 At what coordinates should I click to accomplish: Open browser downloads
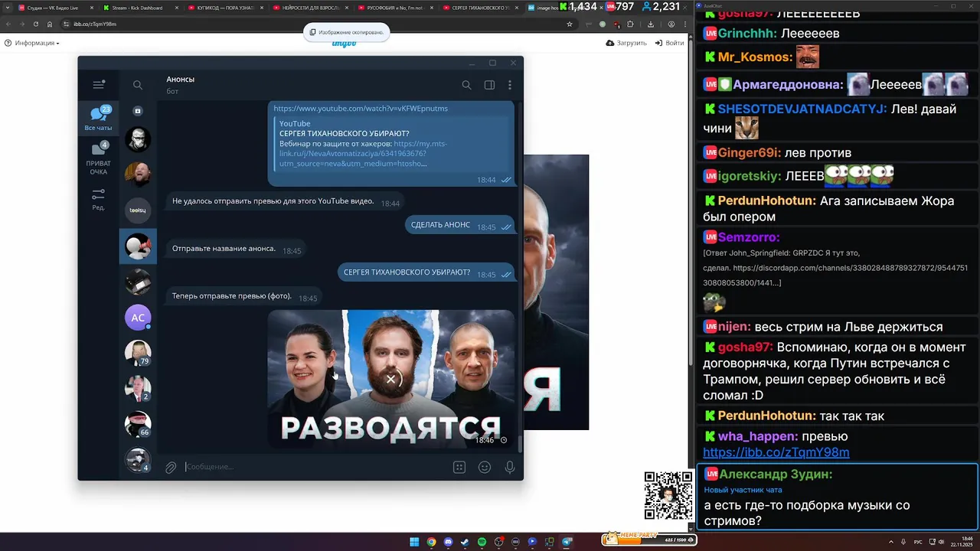(x=651, y=24)
